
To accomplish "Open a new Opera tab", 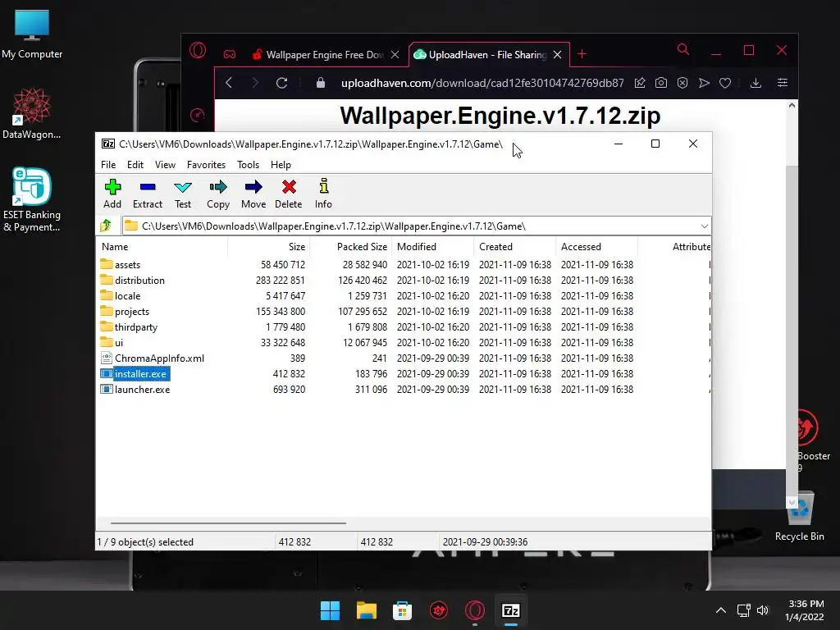I will click(x=582, y=54).
